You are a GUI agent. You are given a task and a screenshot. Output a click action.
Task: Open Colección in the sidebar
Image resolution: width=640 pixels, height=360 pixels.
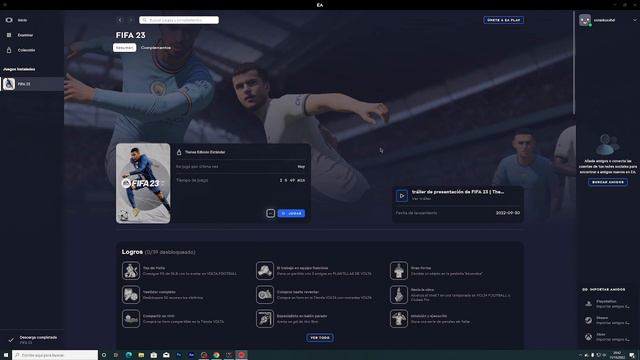[20, 50]
